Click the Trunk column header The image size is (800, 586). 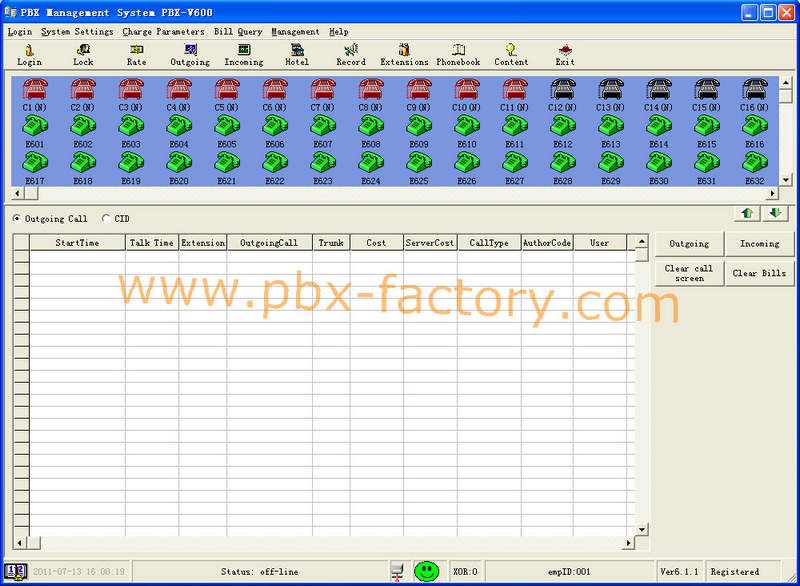click(x=331, y=243)
